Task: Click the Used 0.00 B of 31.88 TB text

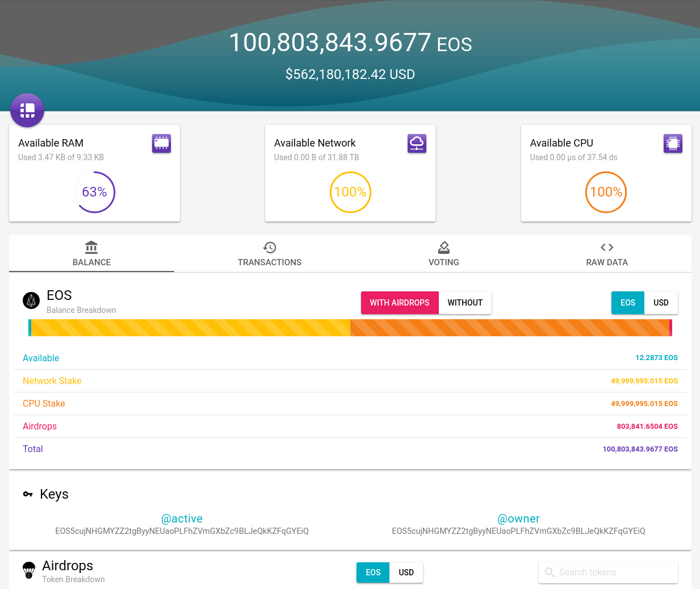Action: click(317, 157)
